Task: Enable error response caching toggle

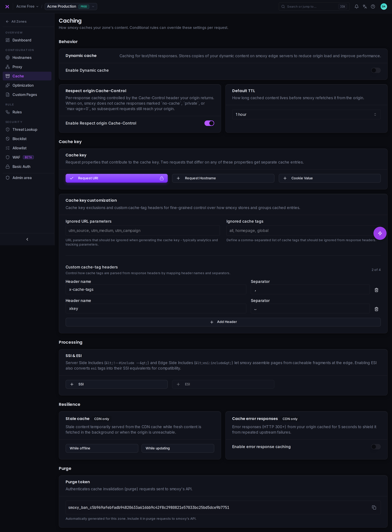Action: (x=376, y=447)
